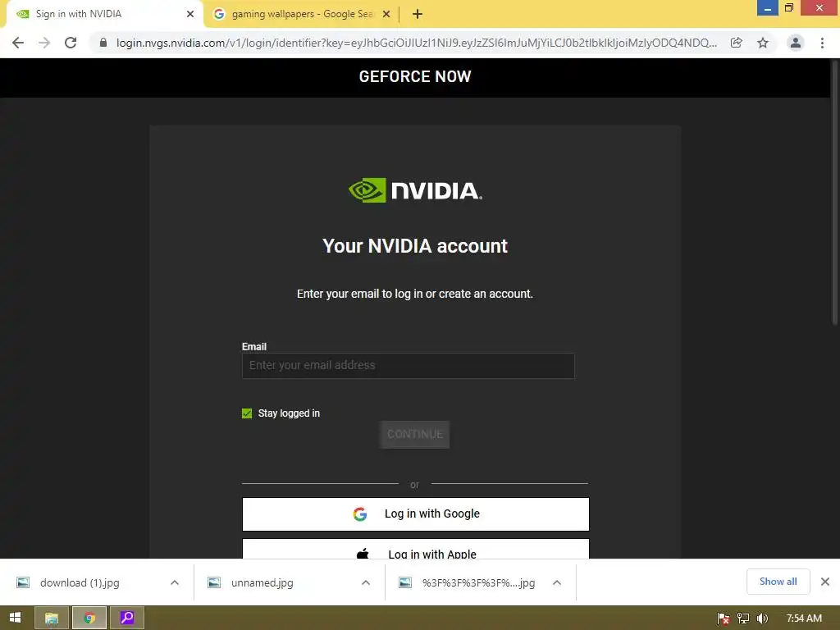Open the unnamed.jpg download
The image size is (840, 630).
(262, 583)
